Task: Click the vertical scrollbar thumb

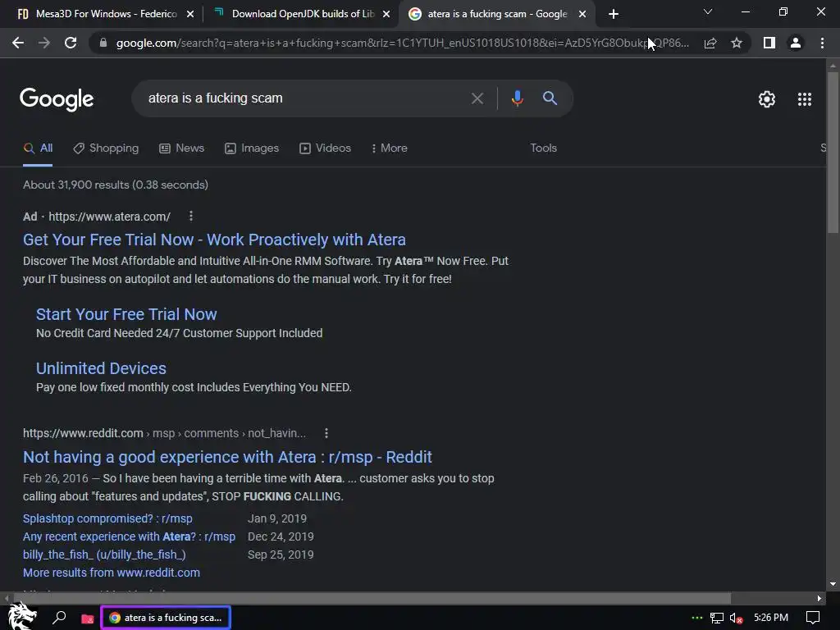Action: [x=833, y=152]
